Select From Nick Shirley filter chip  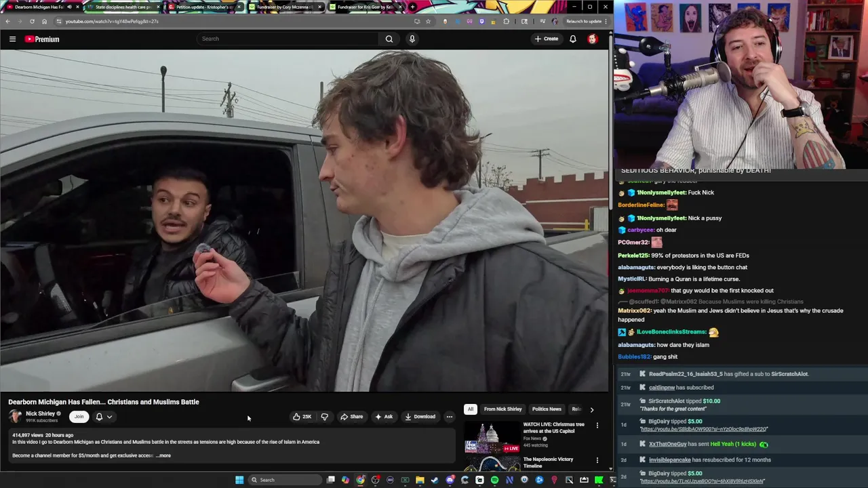click(502, 409)
